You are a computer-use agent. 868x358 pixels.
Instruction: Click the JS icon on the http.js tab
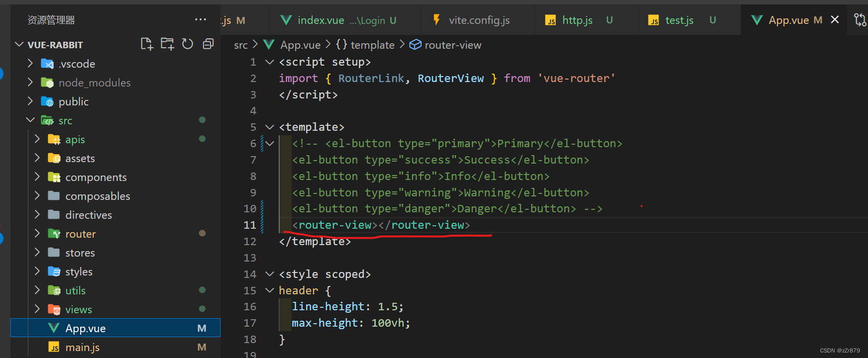(550, 20)
